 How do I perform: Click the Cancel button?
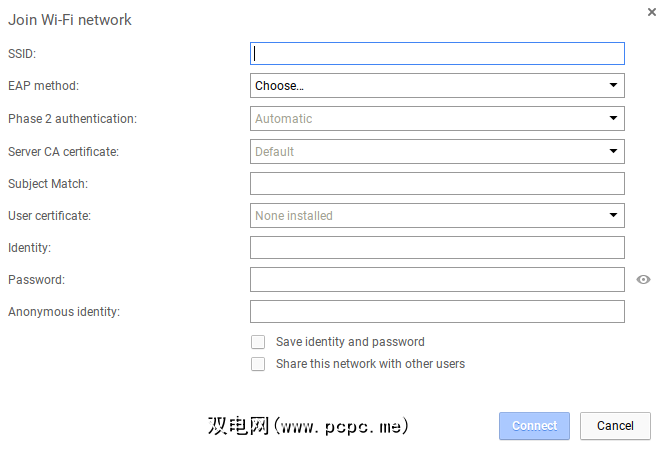tap(615, 426)
